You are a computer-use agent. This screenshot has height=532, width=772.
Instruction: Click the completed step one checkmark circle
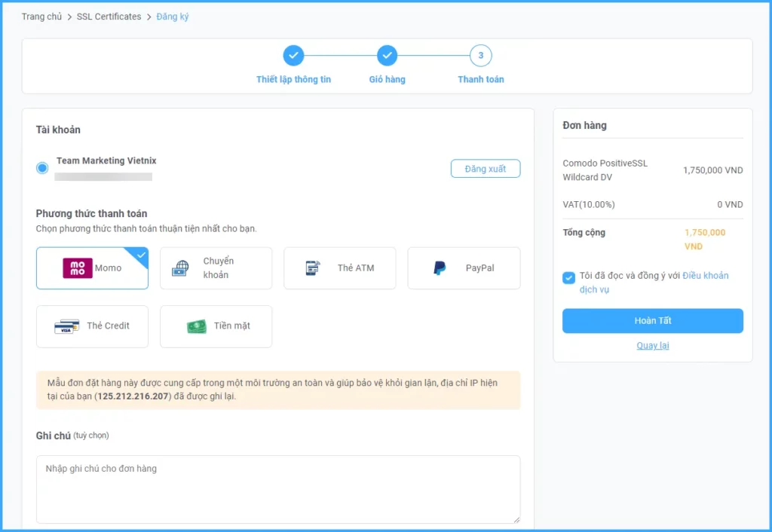tap(293, 56)
